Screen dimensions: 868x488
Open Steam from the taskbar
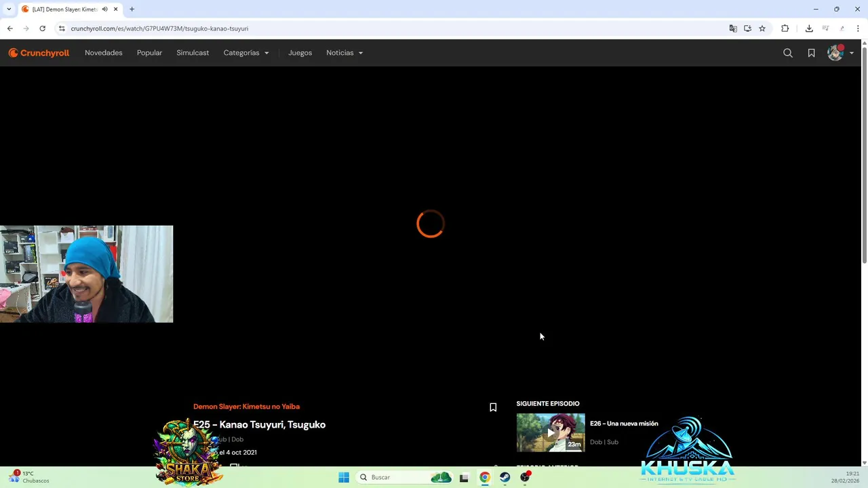505,477
